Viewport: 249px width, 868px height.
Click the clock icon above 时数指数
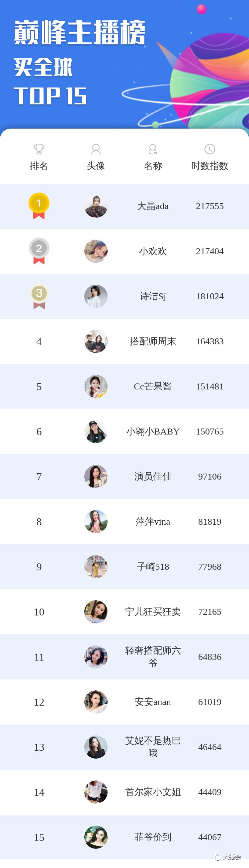pyautogui.click(x=210, y=149)
